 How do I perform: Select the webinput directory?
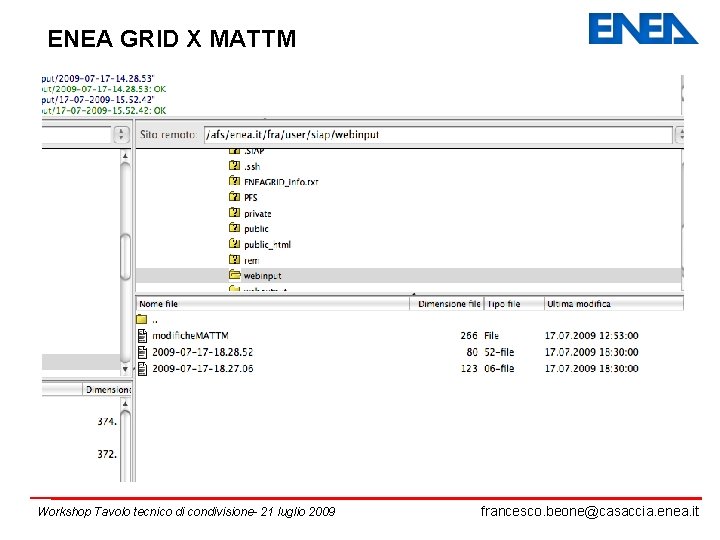point(262,276)
